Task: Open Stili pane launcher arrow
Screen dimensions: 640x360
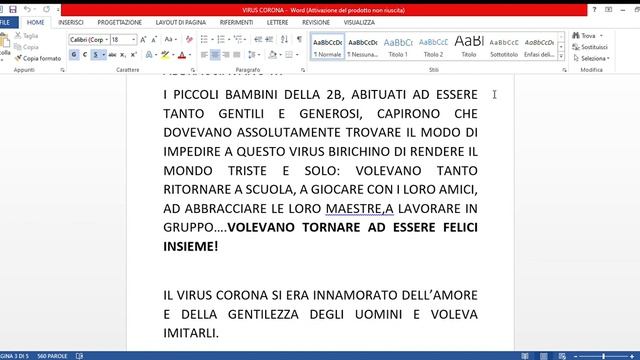Action: [x=564, y=70]
